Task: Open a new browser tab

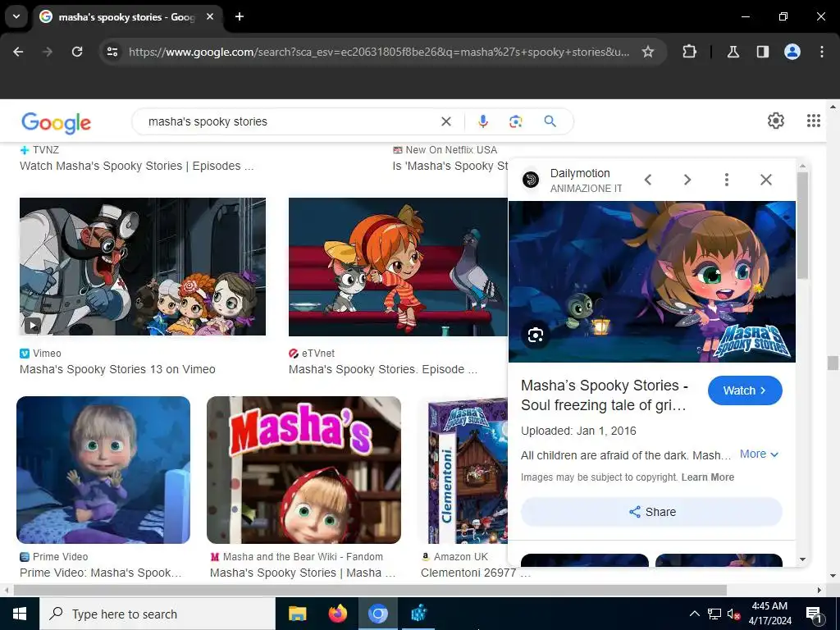Action: pos(240,16)
